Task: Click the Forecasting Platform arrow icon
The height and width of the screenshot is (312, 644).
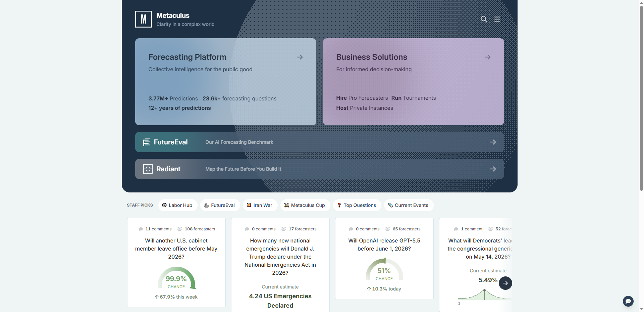Action: pos(300,57)
